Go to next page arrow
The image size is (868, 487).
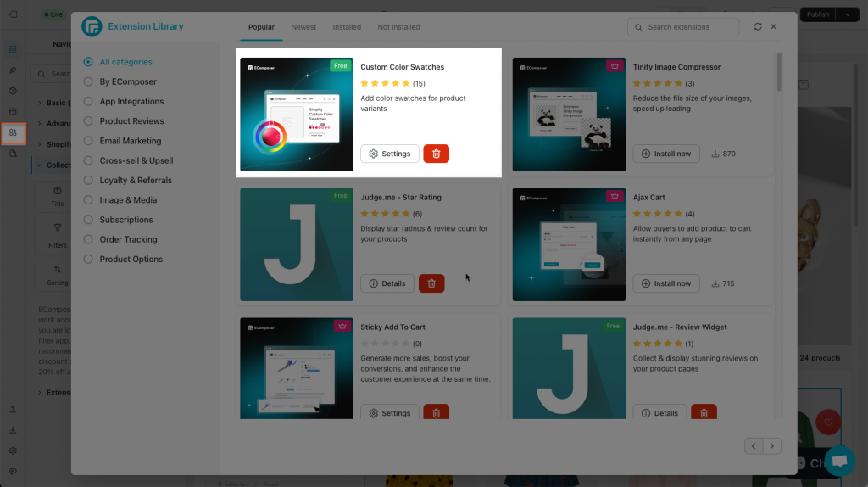[771, 446]
